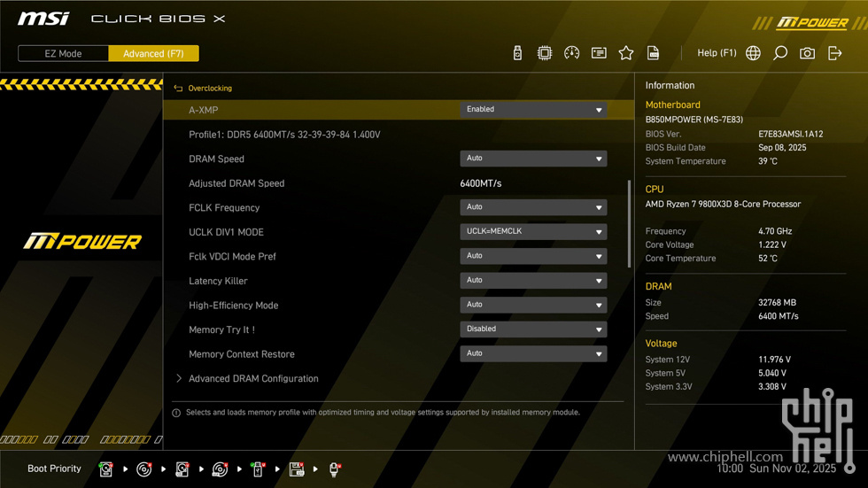Viewport: 868px width, 488px height.
Task: Open the DRAM Speed dropdown
Action: click(x=533, y=159)
